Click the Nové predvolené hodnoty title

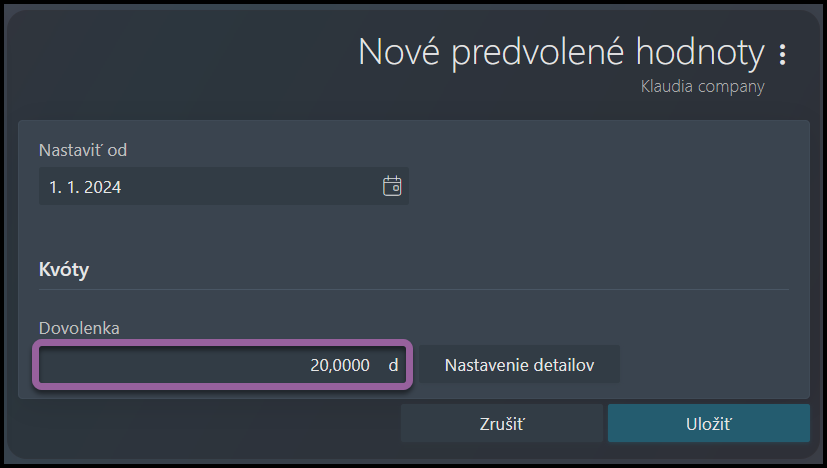click(x=562, y=52)
